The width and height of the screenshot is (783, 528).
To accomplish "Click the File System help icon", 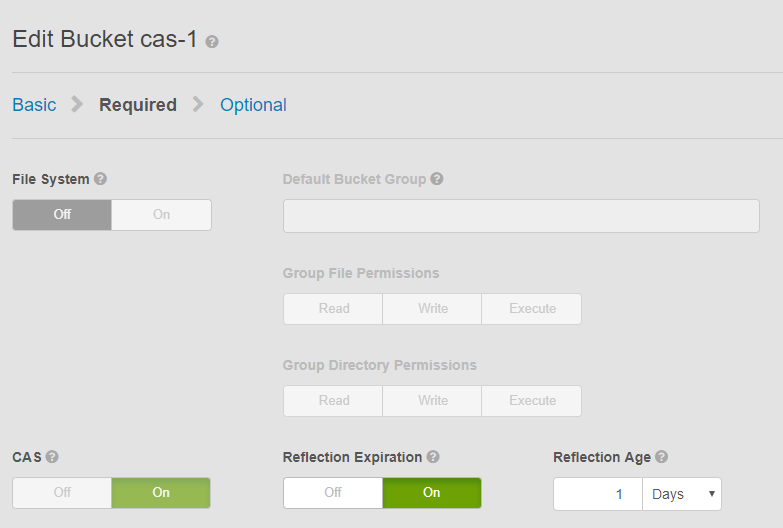I will point(100,179).
